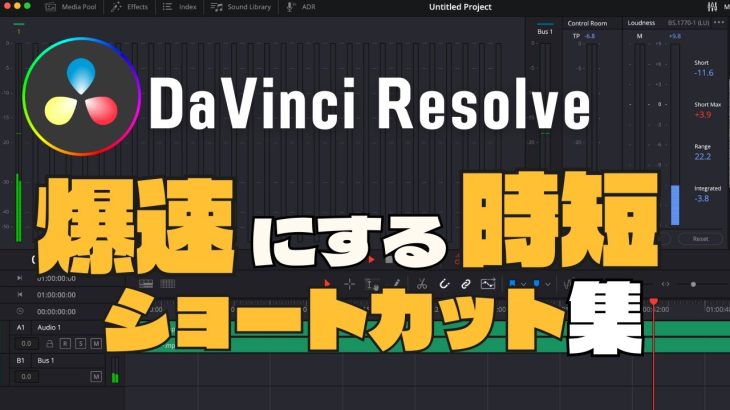Image resolution: width=730 pixels, height=410 pixels.
Task: Click the TP value -6.8
Action: click(x=590, y=36)
